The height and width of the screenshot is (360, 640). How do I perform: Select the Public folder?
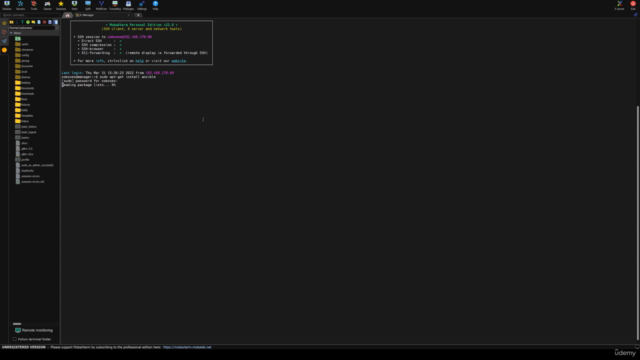click(22, 110)
